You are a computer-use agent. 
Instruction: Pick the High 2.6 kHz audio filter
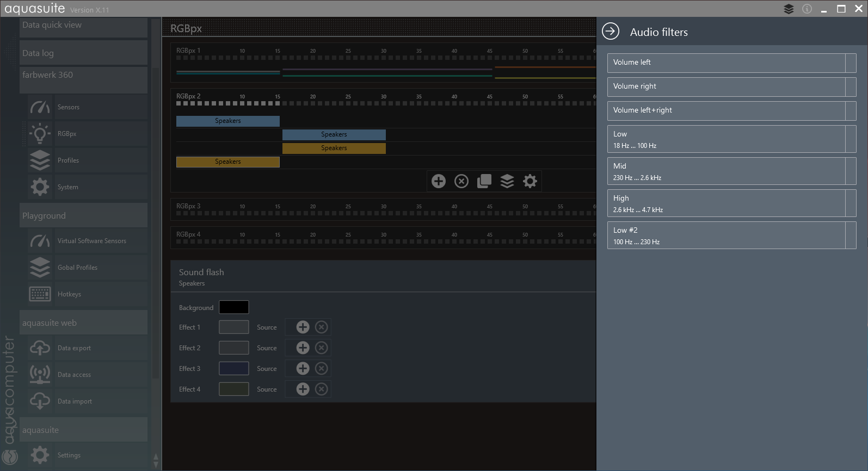point(726,203)
